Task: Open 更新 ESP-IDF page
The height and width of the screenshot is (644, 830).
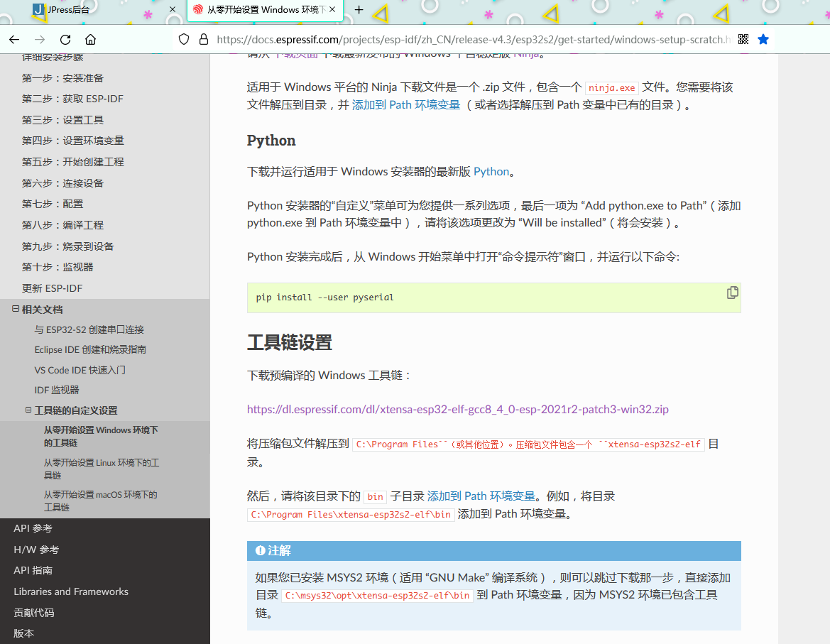Action: tap(52, 288)
